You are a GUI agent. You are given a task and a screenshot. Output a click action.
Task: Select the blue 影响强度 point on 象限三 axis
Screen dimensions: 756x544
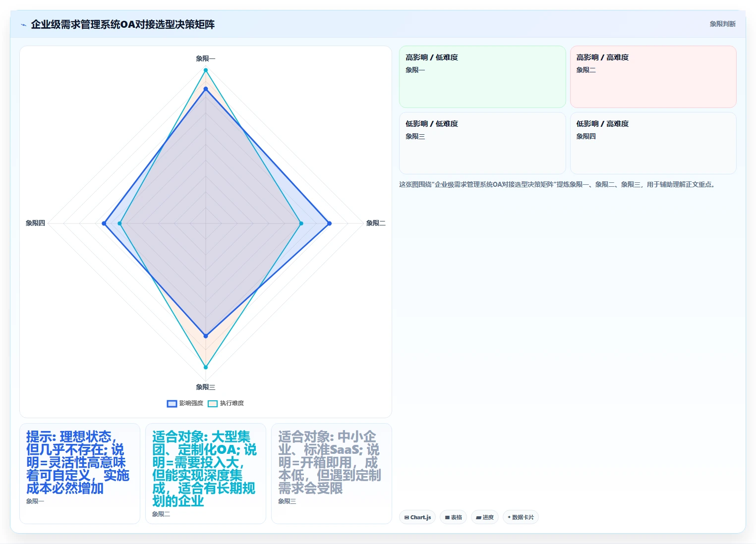pyautogui.click(x=206, y=336)
